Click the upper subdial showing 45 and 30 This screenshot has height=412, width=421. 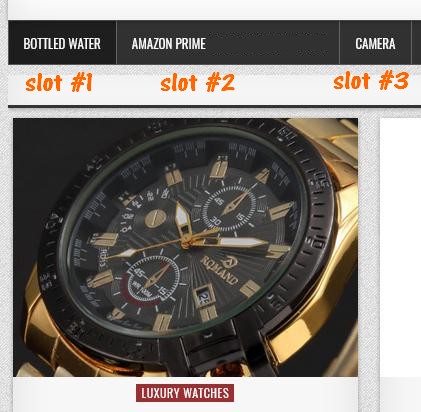(231, 208)
